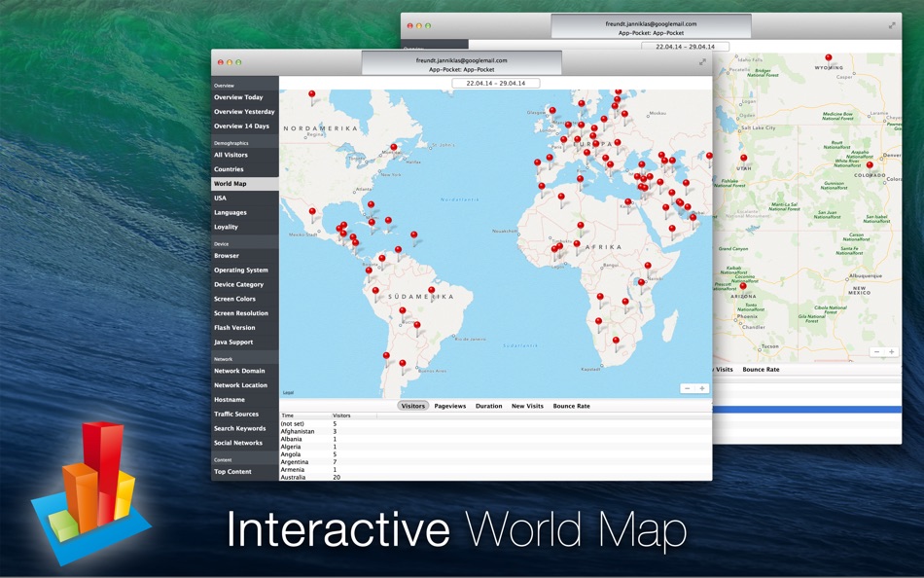Click the map pin near Montreal
This screenshot has width=924, height=578.
(x=394, y=149)
